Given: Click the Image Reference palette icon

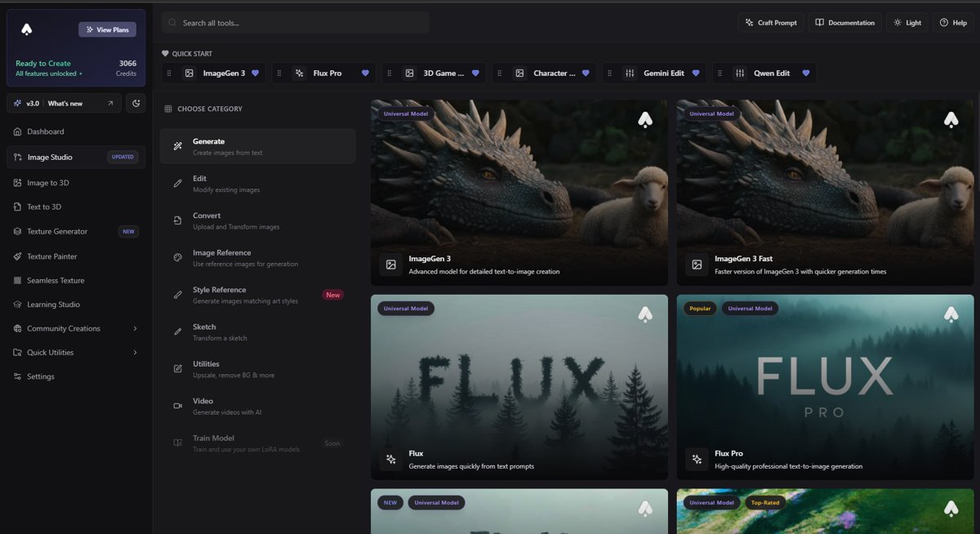Looking at the screenshot, I should (x=177, y=257).
